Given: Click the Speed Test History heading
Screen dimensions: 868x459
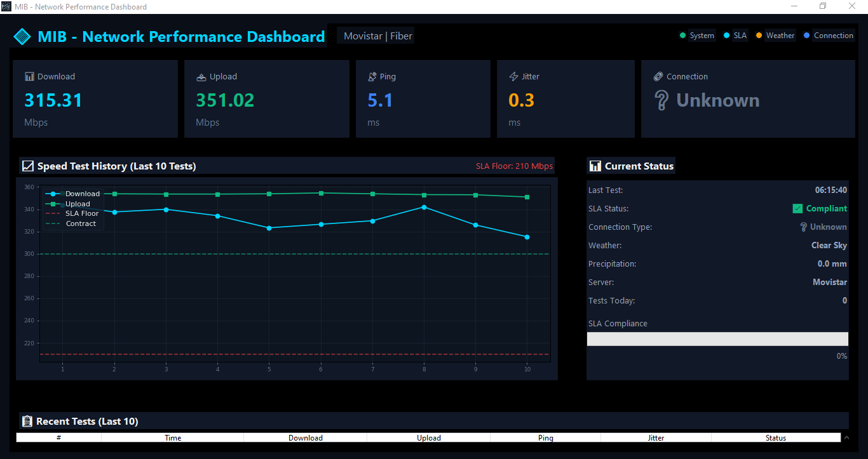Looking at the screenshot, I should click(116, 166).
